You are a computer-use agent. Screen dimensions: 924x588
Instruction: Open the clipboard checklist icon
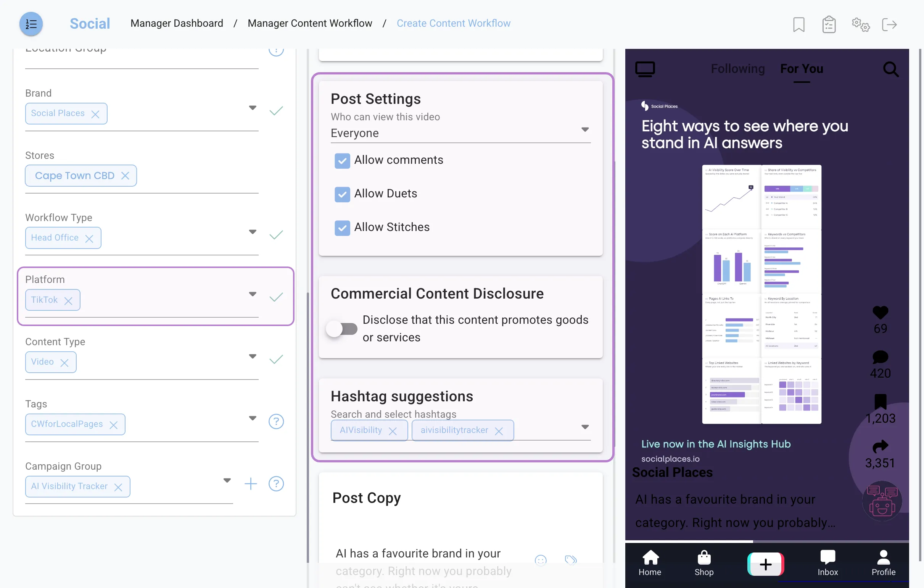tap(829, 24)
